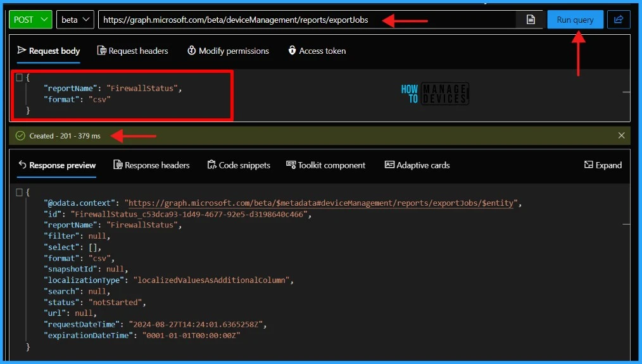Click the response "reportName" line
642x364 pixels.
[x=113, y=225]
